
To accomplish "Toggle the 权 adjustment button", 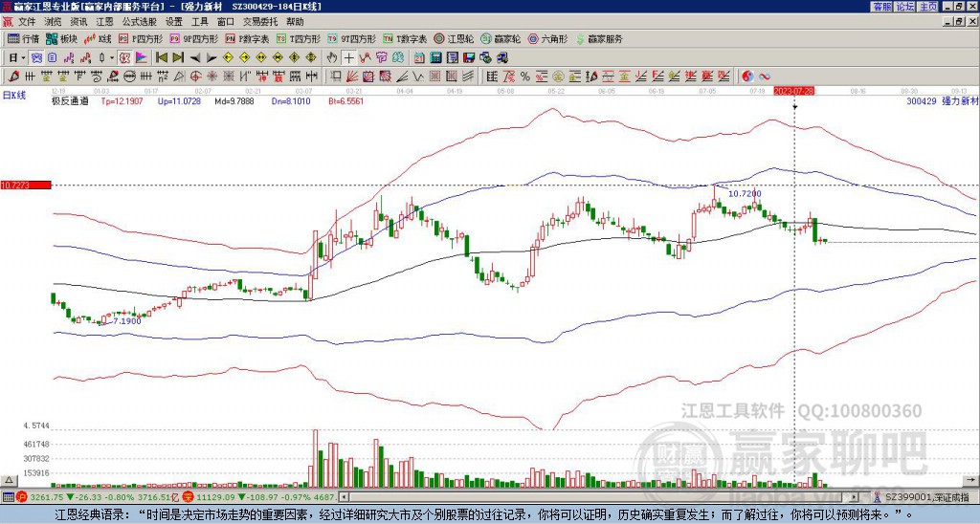I will [x=124, y=58].
